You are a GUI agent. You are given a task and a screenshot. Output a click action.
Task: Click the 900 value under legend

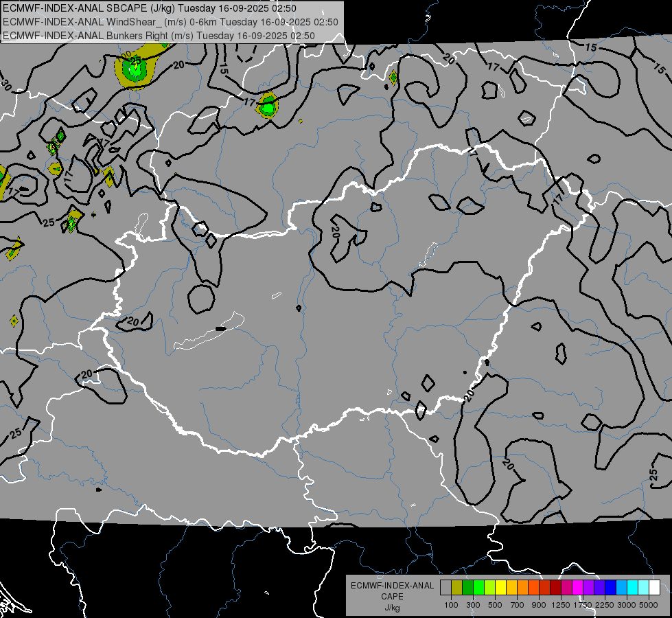coord(539,605)
